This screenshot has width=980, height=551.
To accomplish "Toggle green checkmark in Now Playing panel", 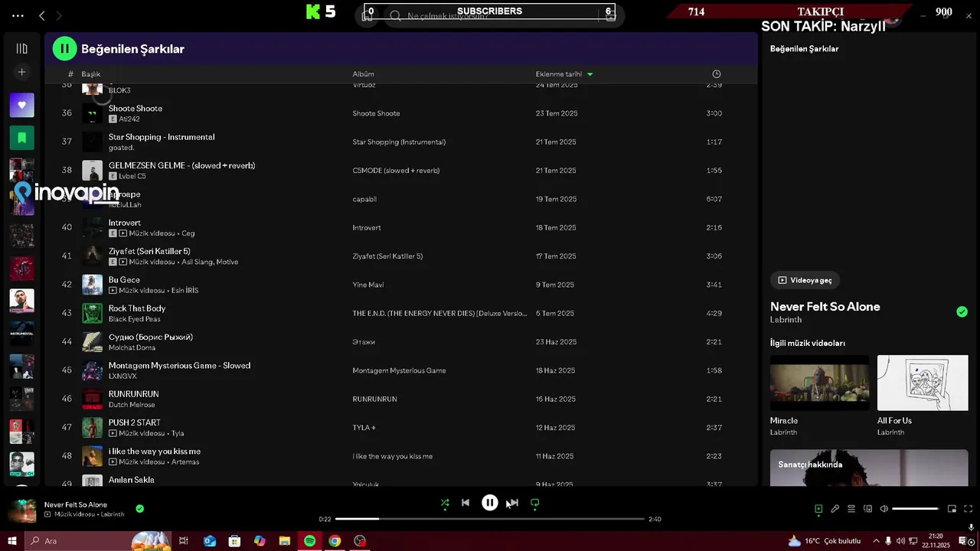I will 962,311.
